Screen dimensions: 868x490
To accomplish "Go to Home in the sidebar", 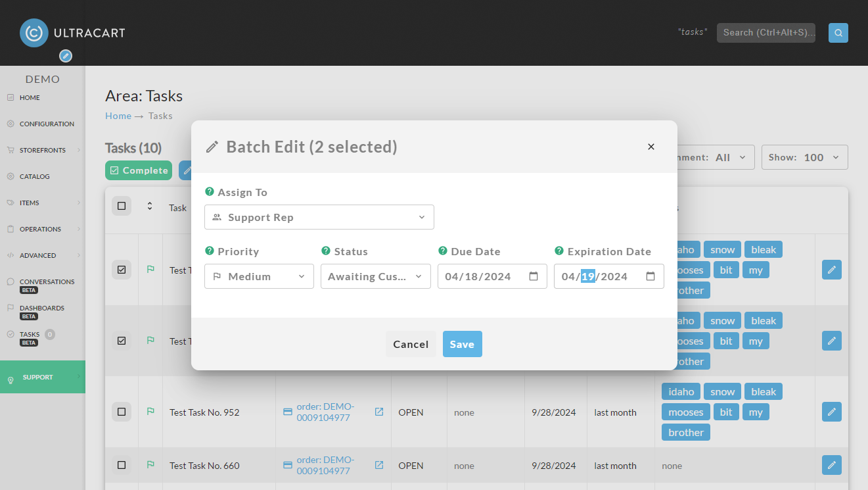I will (30, 97).
